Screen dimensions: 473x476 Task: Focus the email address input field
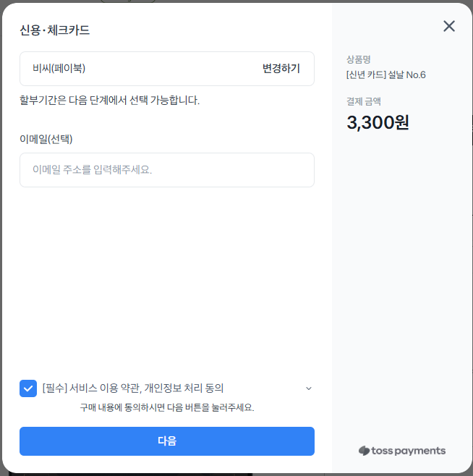pos(167,170)
